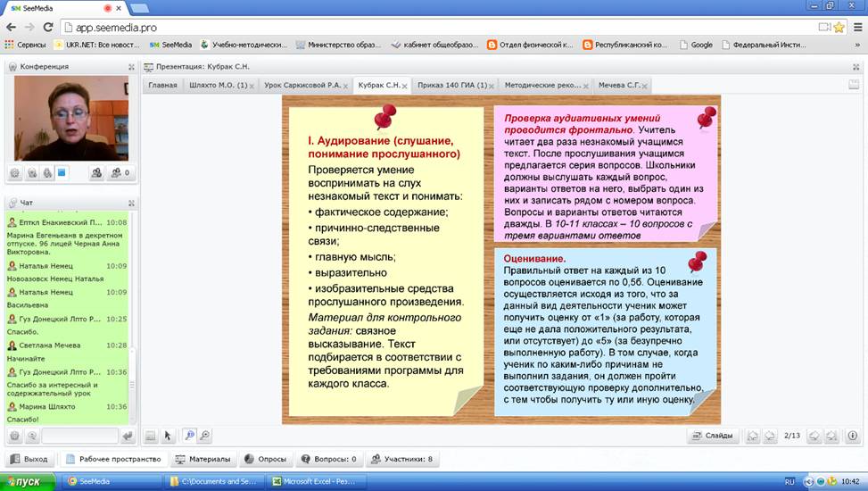Click the app.seemedia.pro address bar
The width and height of the screenshot is (868, 491).
[437, 27]
